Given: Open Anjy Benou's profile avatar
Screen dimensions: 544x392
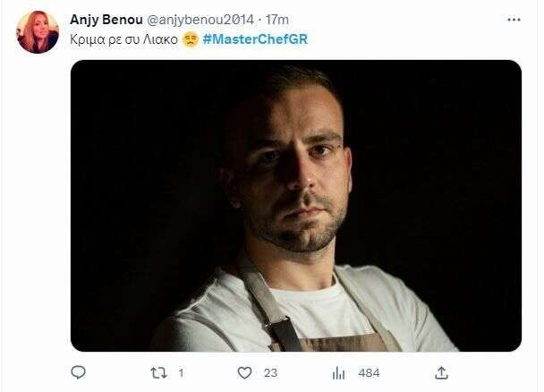Looking at the screenshot, I should 38,32.
